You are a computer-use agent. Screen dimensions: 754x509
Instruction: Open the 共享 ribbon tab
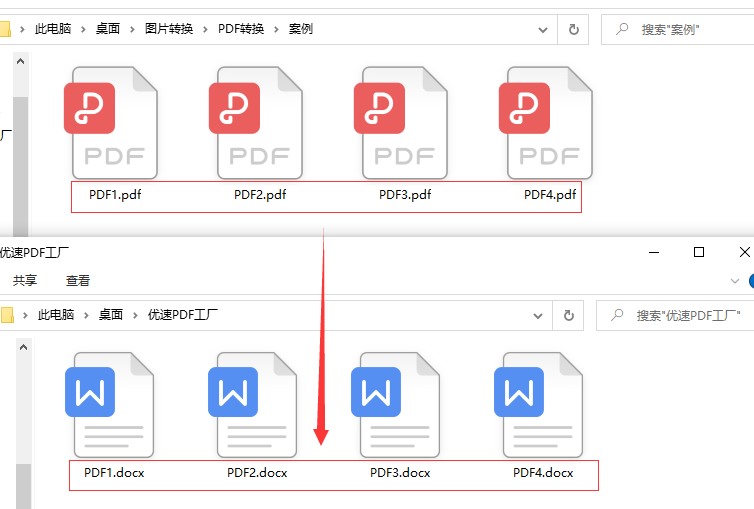coord(25,280)
